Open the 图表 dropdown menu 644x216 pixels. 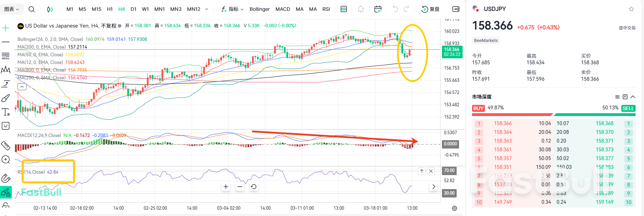12,9
